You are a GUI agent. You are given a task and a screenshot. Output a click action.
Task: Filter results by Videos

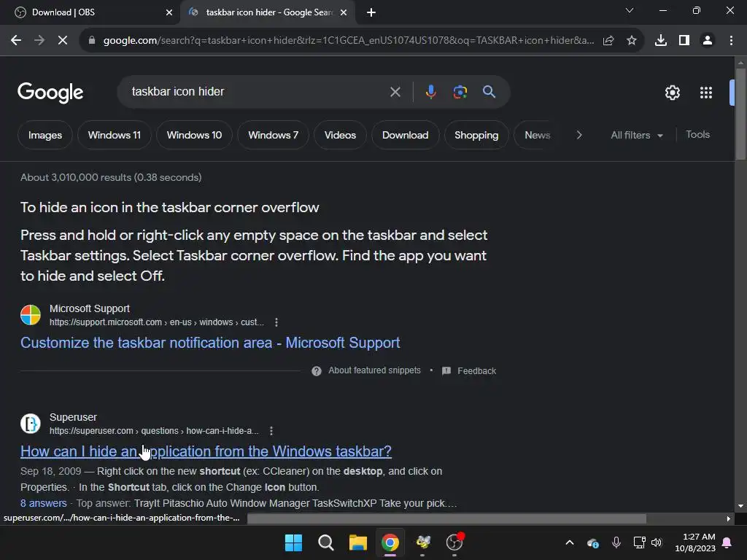coord(340,135)
